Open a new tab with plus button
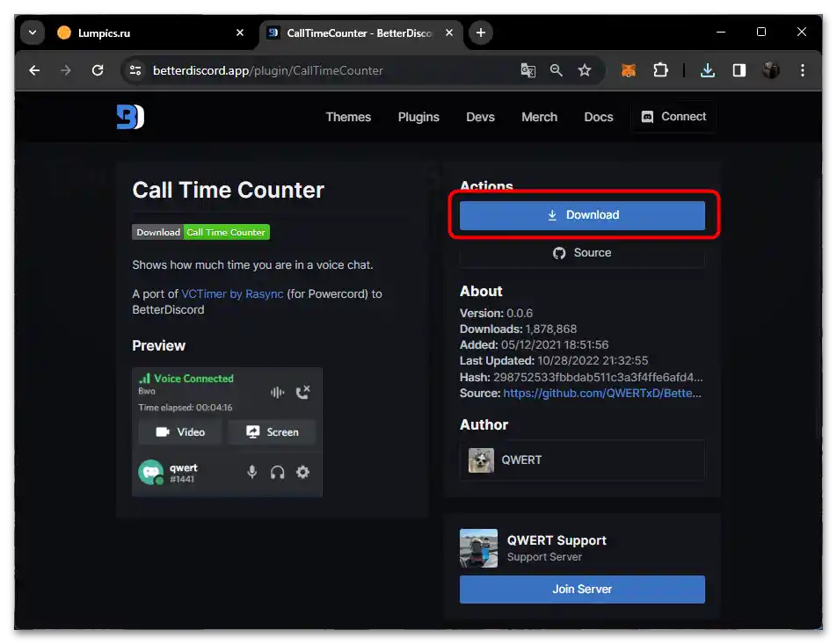Viewport: 837px width, 644px height. [x=480, y=33]
